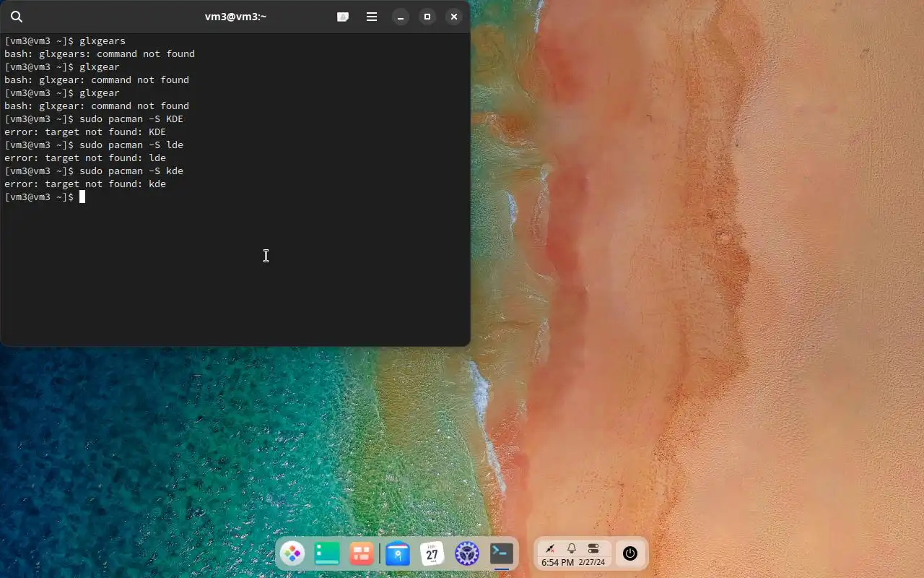Click the 2/27/24 date in the tray
This screenshot has height=578, width=924.
[592, 562]
